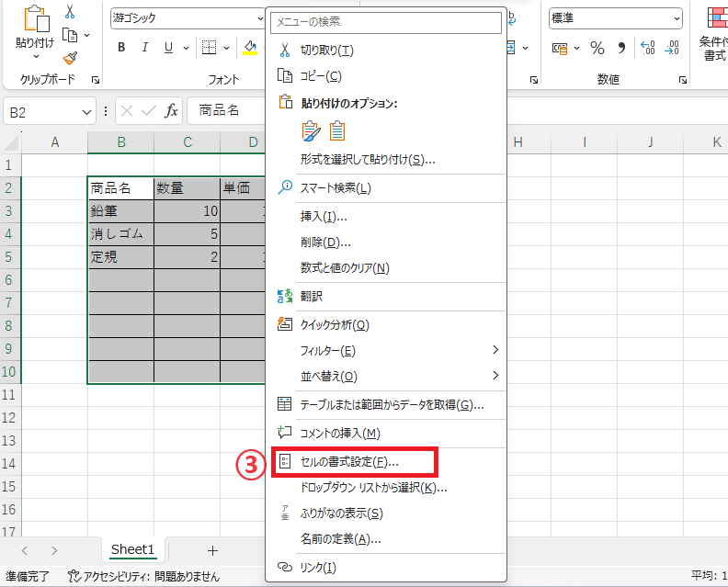Click the next sheet navigation arrow
The height and width of the screenshot is (587, 728).
pos(54,551)
